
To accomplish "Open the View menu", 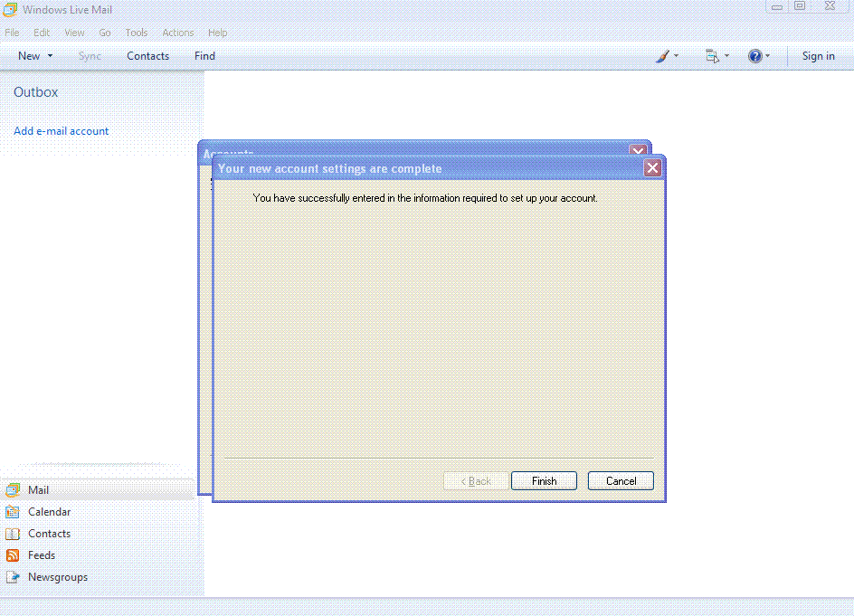I will pyautogui.click(x=74, y=33).
